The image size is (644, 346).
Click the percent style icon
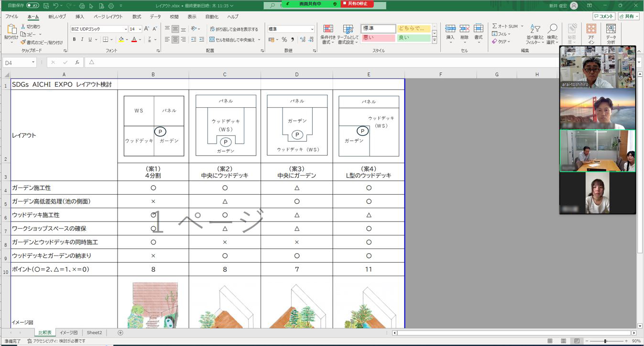284,39
